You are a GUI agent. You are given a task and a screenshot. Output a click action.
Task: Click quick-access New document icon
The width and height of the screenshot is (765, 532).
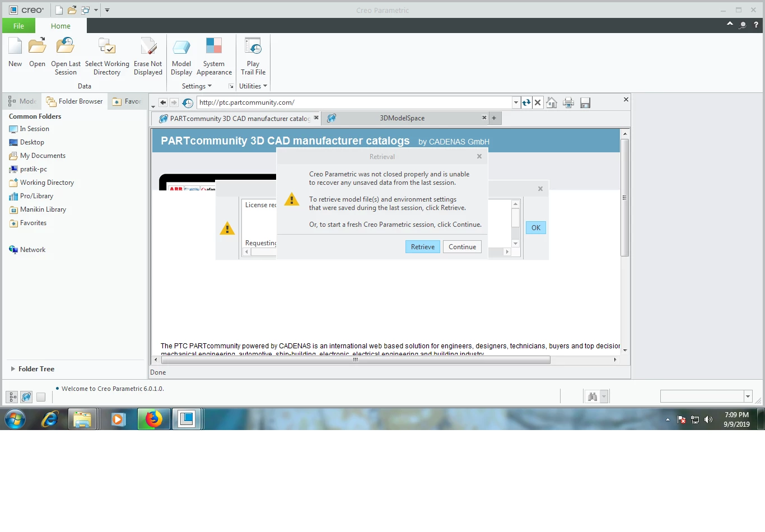59,10
